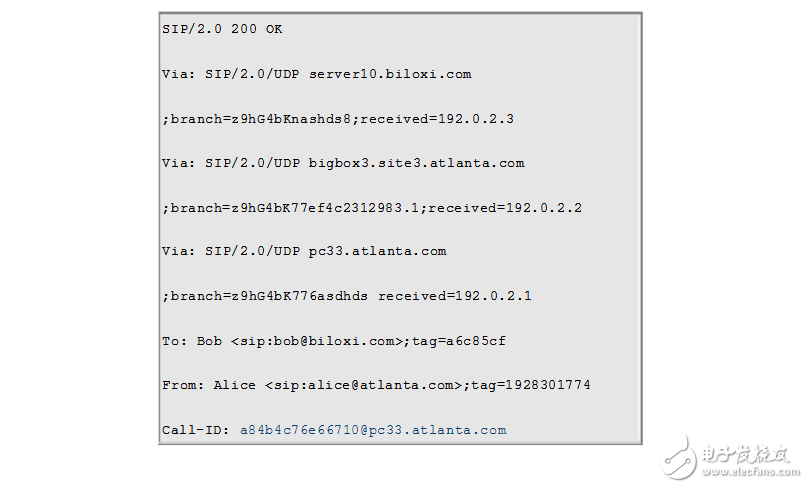Open the a84b4c76e66710@pc33.atlanta.com Call-ID link
The width and height of the screenshot is (808, 488).
click(x=372, y=430)
